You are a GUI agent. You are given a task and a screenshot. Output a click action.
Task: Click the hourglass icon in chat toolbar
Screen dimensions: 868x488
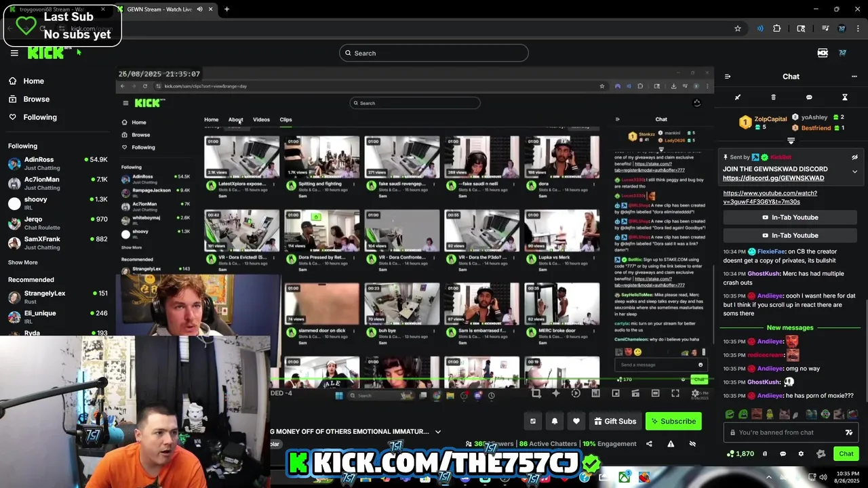click(x=844, y=98)
